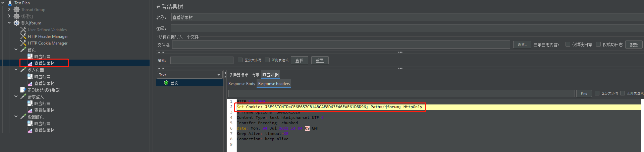
Task: Click the 登入jforum gear icon
Action: pos(16,23)
